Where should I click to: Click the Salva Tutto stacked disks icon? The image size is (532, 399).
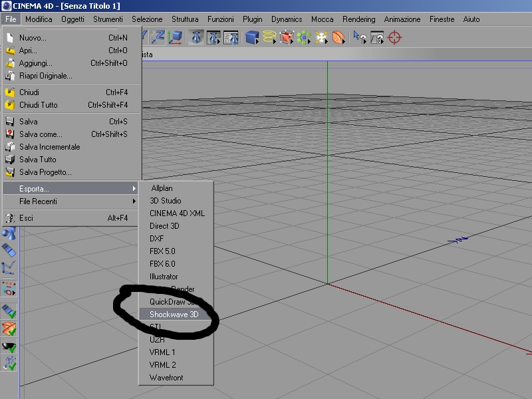[x=10, y=160]
